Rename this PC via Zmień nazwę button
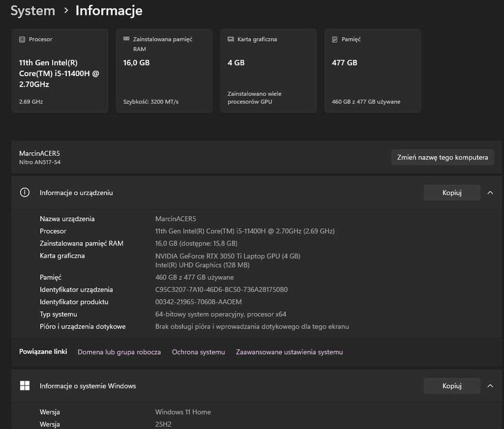This screenshot has height=429, width=504. point(443,158)
